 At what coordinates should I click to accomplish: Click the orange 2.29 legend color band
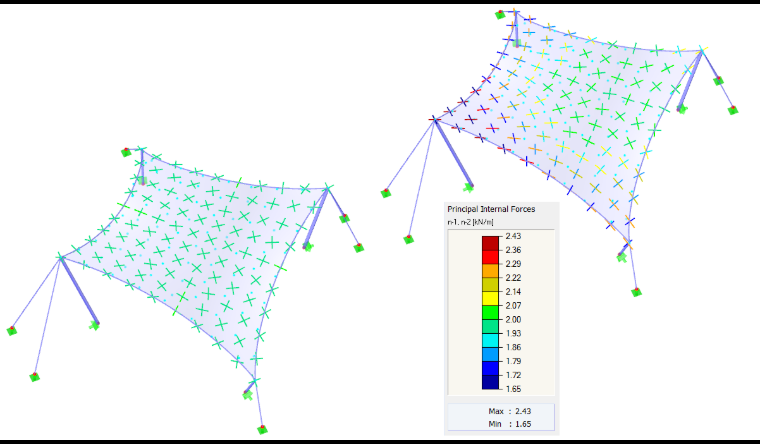[490, 271]
